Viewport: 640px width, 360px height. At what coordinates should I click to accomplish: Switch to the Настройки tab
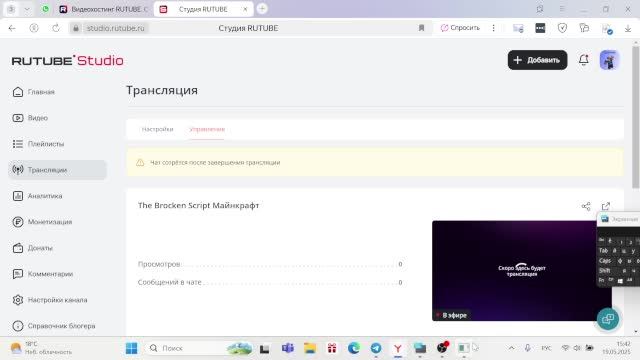(158, 129)
